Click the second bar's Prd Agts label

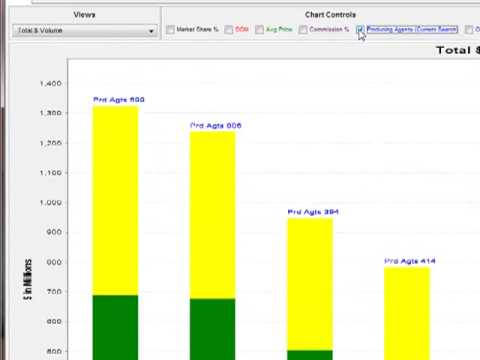[x=216, y=126]
